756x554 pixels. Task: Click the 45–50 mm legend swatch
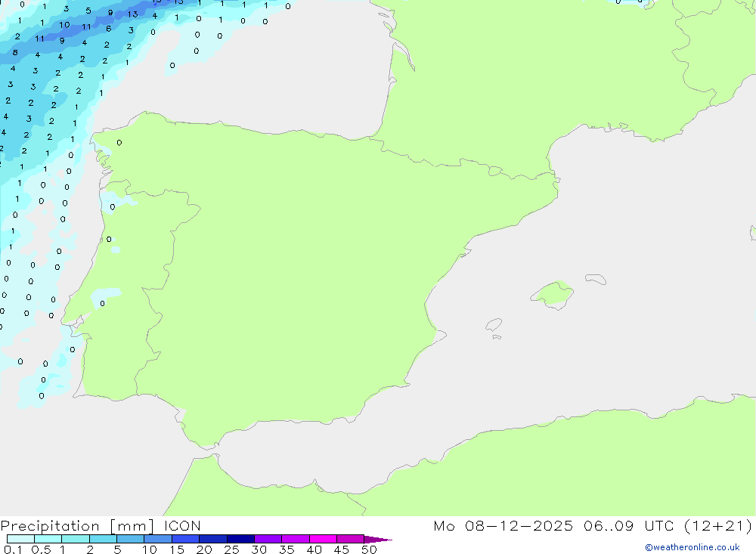[x=351, y=539]
